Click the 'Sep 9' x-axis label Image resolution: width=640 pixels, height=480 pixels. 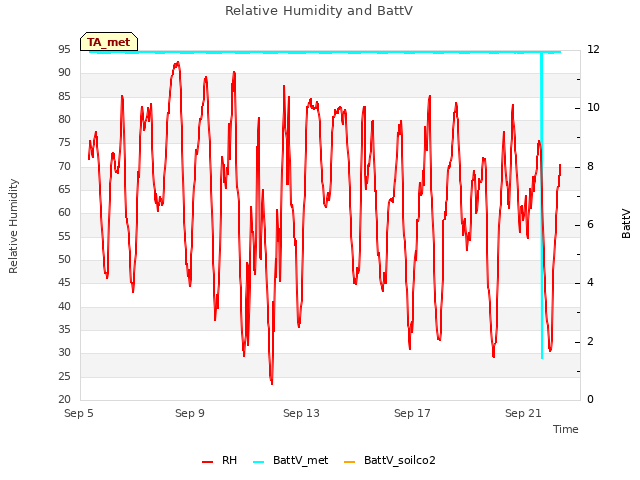tap(190, 413)
